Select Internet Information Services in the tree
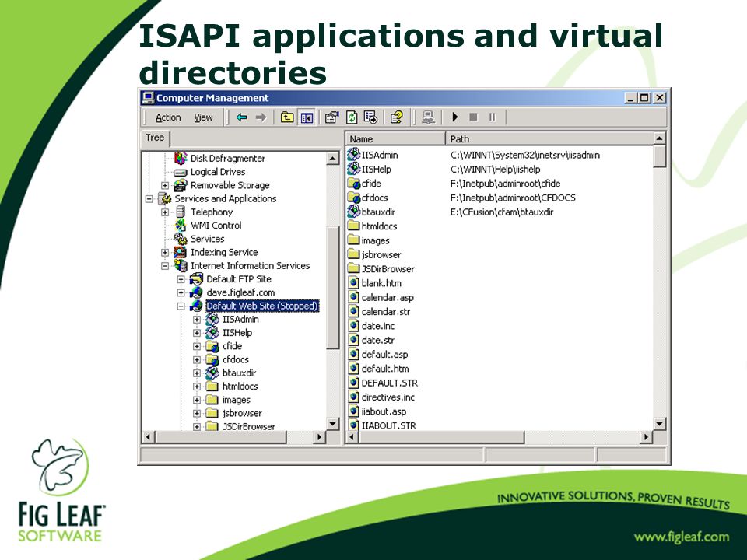747x560 pixels. click(250, 266)
